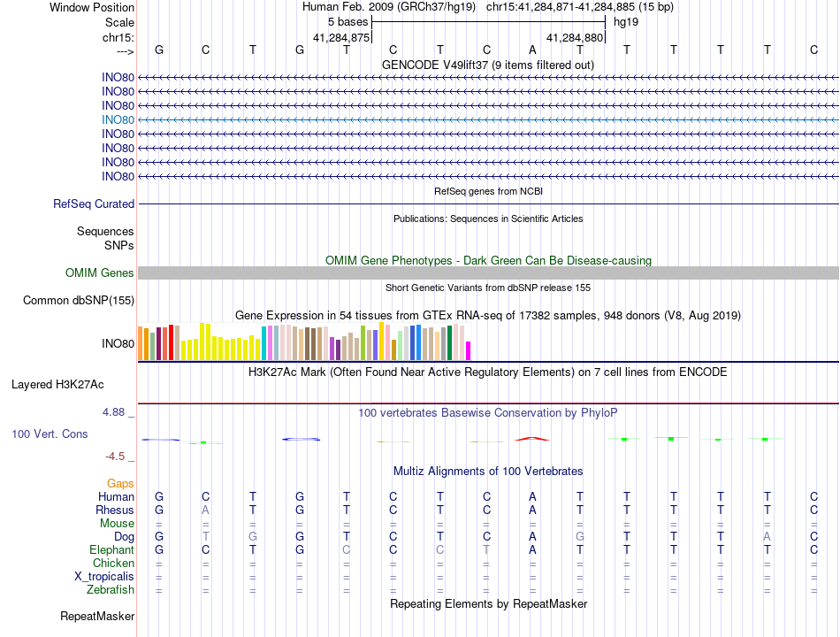Select the OMIM Genes track label
The height and width of the screenshot is (637, 840).
(100, 272)
